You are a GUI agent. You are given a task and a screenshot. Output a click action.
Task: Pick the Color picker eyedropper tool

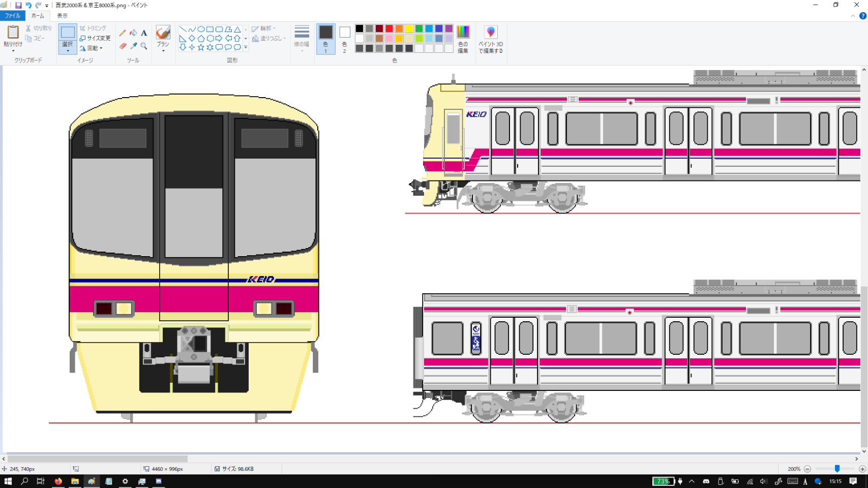point(133,46)
